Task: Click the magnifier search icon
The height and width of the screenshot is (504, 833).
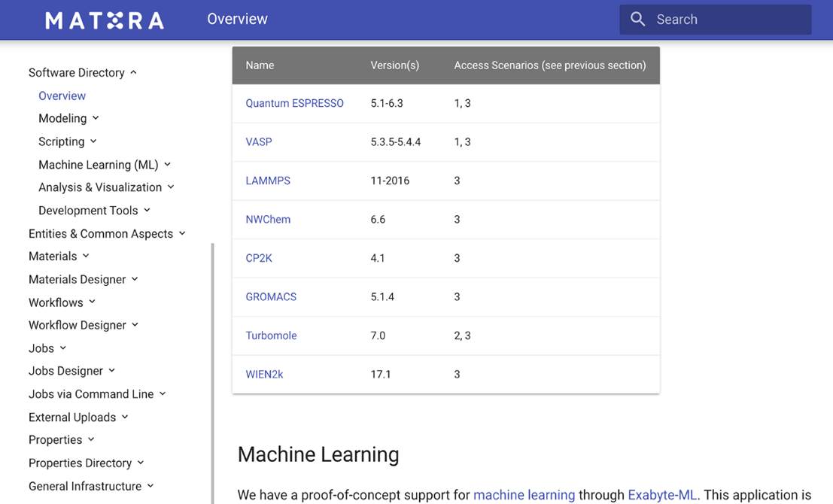Action: (x=637, y=20)
